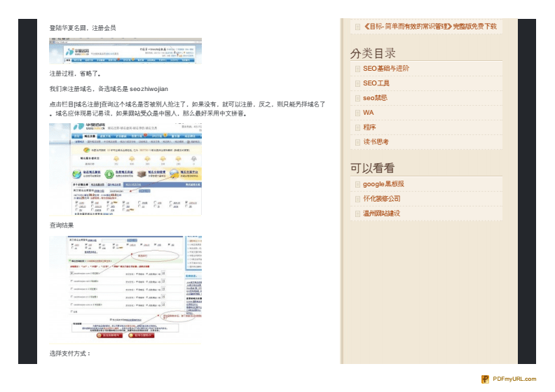This screenshot has height=392, width=555.
Task: Click the PDFmyURL icon in footer
Action: click(485, 379)
